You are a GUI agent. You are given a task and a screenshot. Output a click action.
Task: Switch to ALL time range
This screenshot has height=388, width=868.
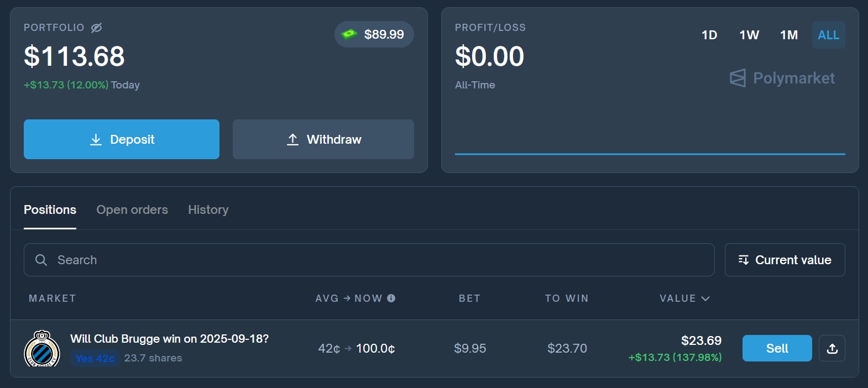tap(829, 35)
